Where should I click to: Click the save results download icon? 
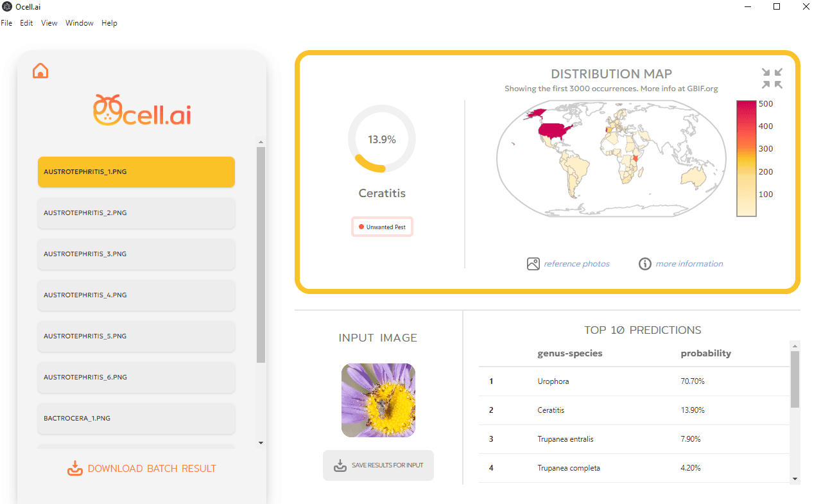[340, 465]
